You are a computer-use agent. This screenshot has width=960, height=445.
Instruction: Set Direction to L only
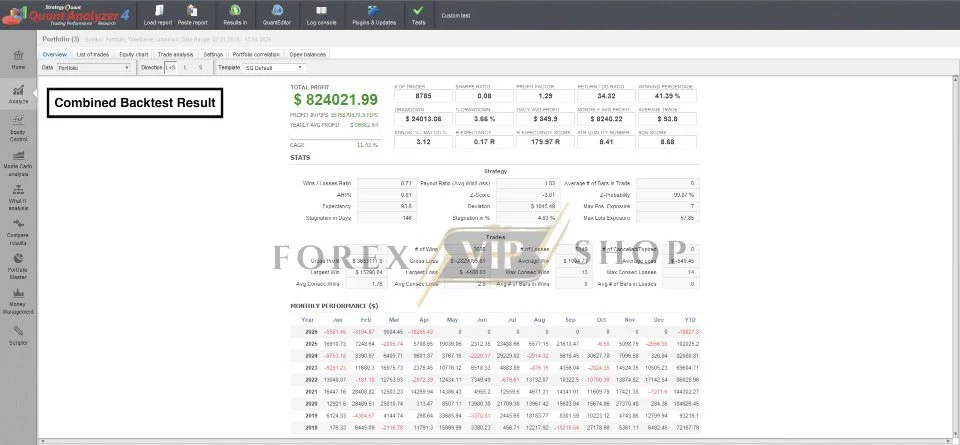185,67
